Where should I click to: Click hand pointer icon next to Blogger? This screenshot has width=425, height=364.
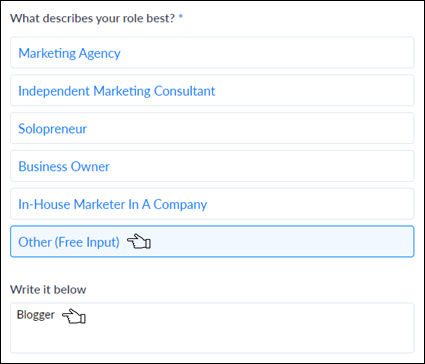click(x=74, y=316)
